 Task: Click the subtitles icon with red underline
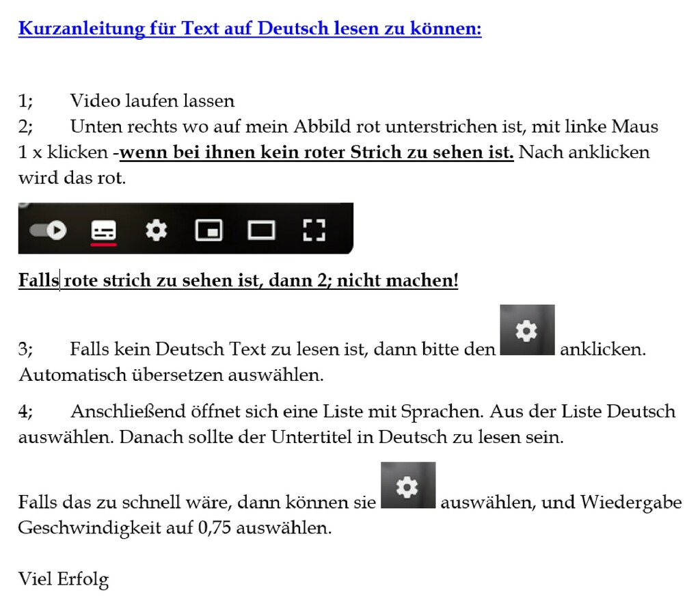(104, 230)
